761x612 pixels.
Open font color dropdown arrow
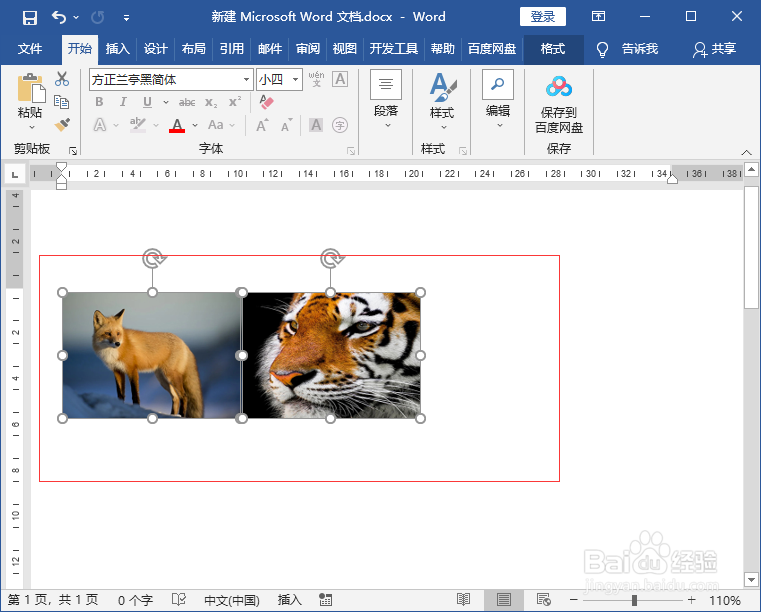[195, 125]
